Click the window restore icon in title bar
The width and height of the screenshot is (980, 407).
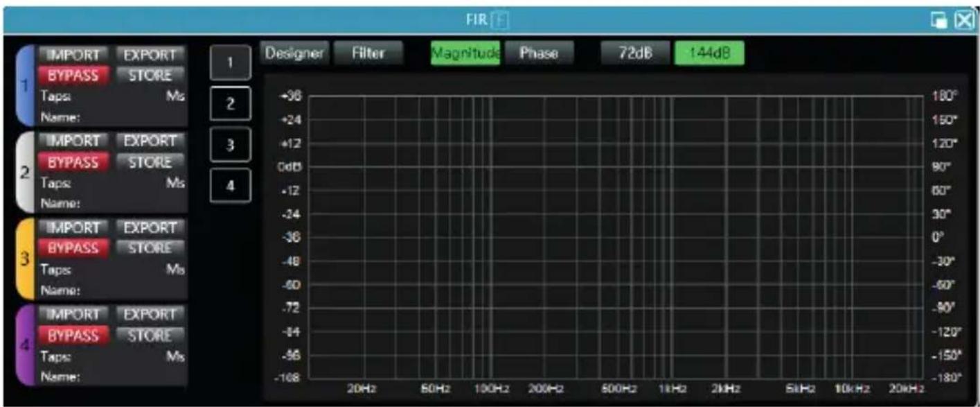941,21
